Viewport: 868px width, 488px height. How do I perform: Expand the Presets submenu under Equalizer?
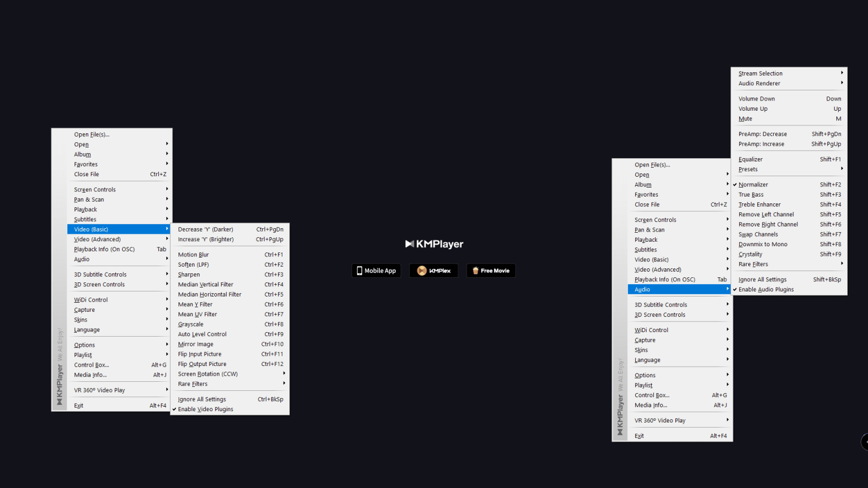pos(748,169)
